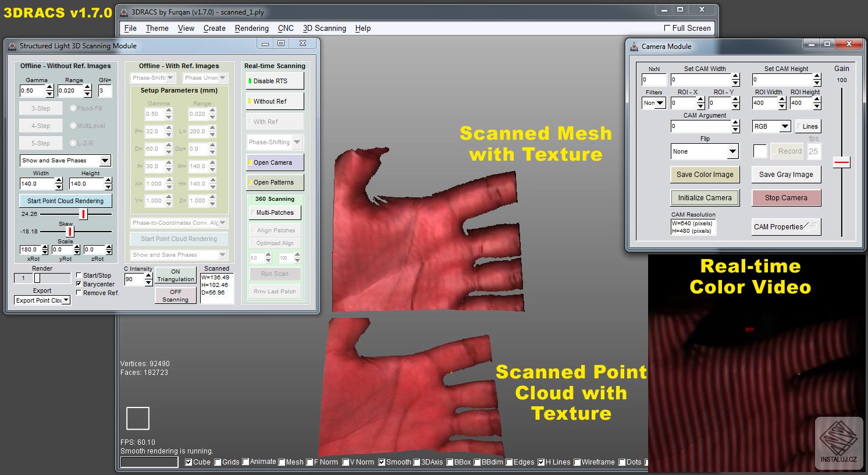This screenshot has height=475, width=868.
Task: Expand Show and Save Phases dropdown
Action: 65,161
